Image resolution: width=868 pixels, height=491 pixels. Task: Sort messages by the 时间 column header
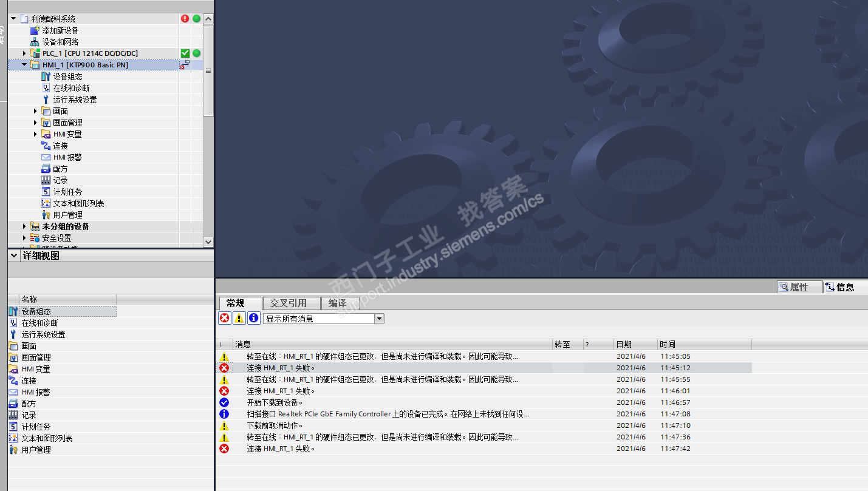coord(705,344)
